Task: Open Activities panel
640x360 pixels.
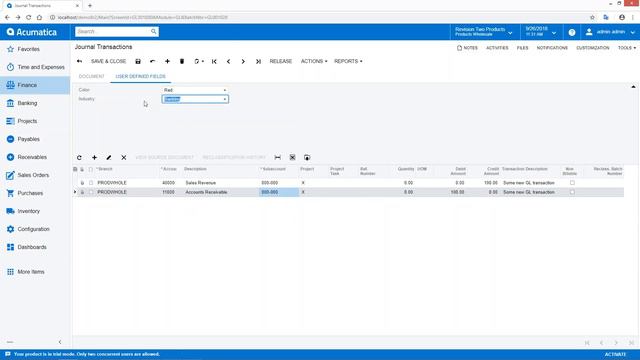Action: [497, 48]
